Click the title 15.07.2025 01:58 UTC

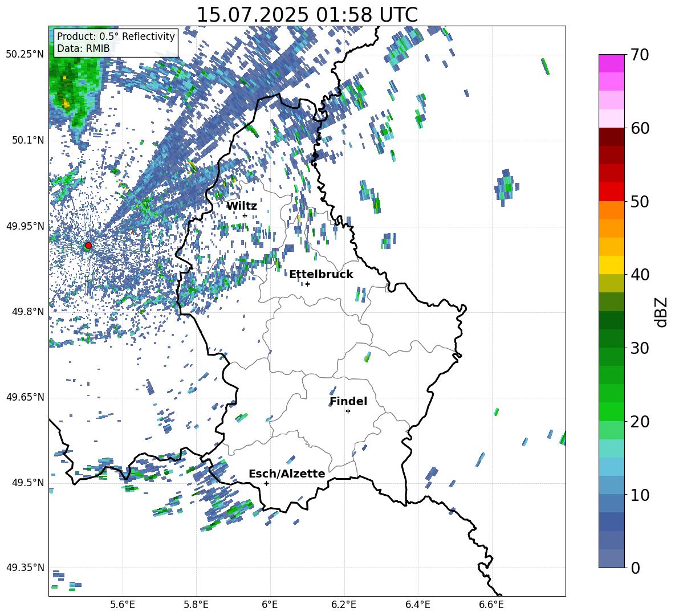coord(307,15)
